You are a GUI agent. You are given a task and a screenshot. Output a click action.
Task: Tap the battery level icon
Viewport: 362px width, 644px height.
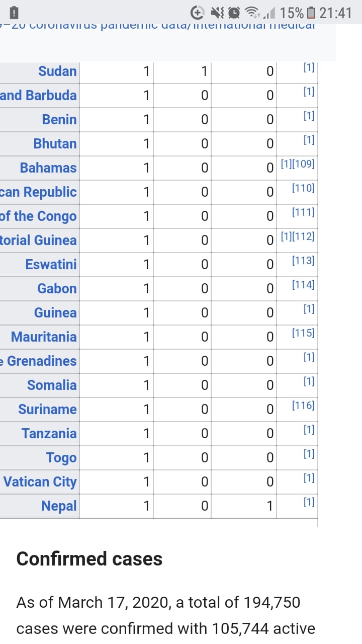[311, 12]
